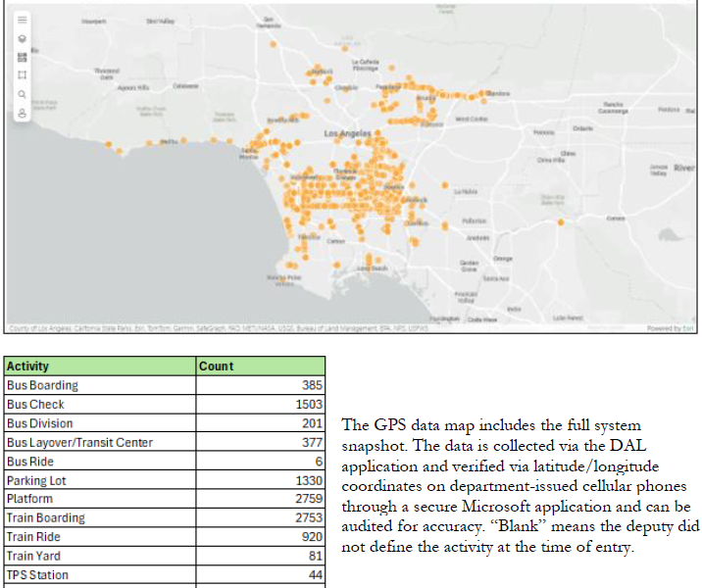702x588 pixels.
Task: Open the map search magnifier tool
Action: coord(22,94)
